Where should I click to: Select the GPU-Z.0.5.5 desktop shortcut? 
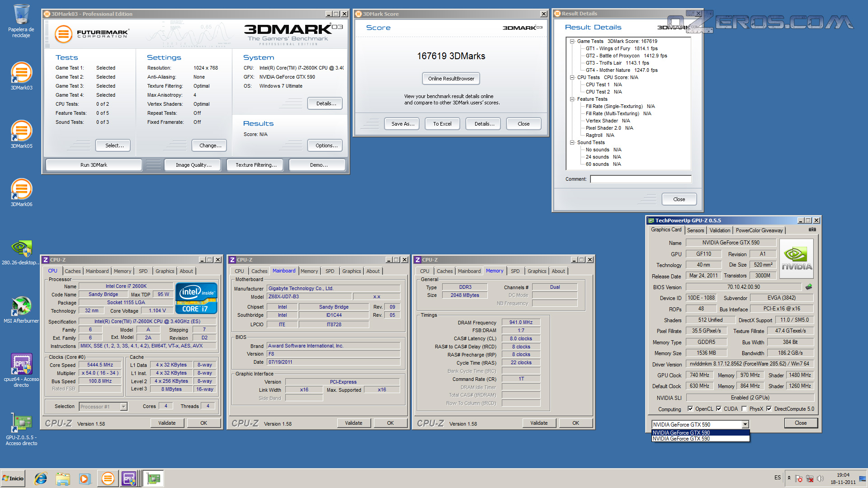21,429
